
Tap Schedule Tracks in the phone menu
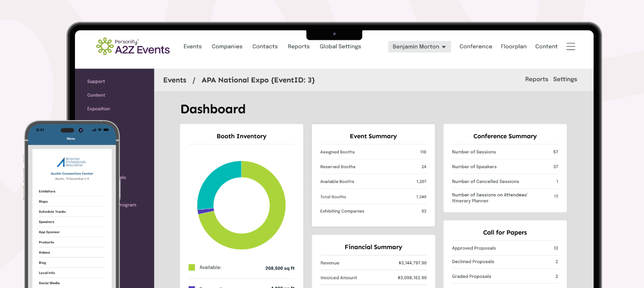tap(71, 212)
